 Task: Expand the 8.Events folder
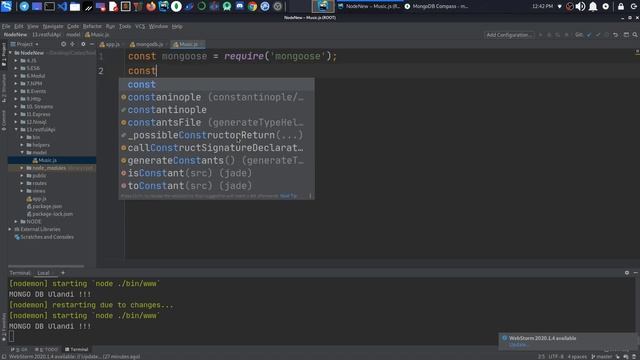point(16,91)
